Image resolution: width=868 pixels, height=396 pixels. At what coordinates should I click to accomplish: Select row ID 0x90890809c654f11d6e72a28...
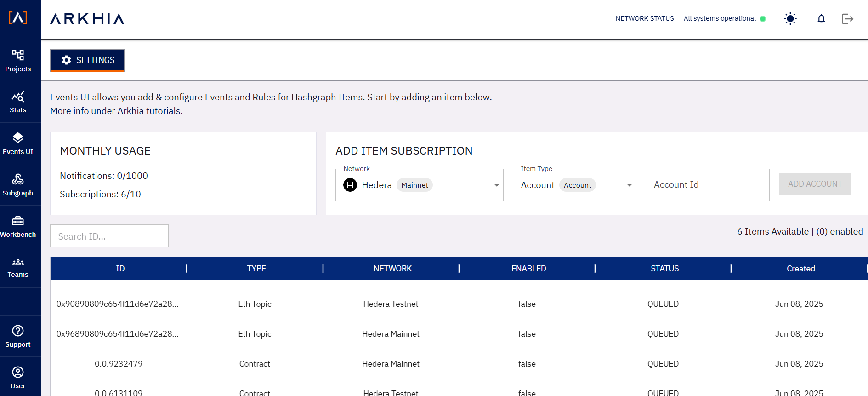117,304
